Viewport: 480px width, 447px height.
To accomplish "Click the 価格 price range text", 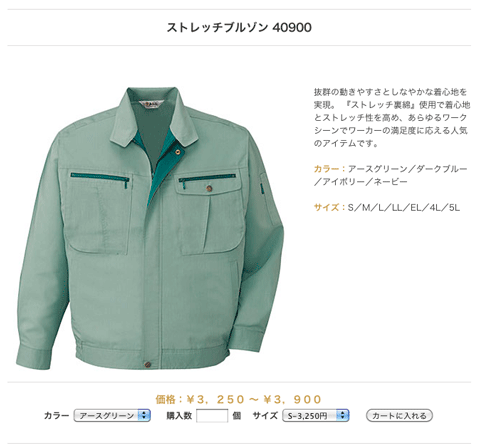I will pyautogui.click(x=239, y=399).
